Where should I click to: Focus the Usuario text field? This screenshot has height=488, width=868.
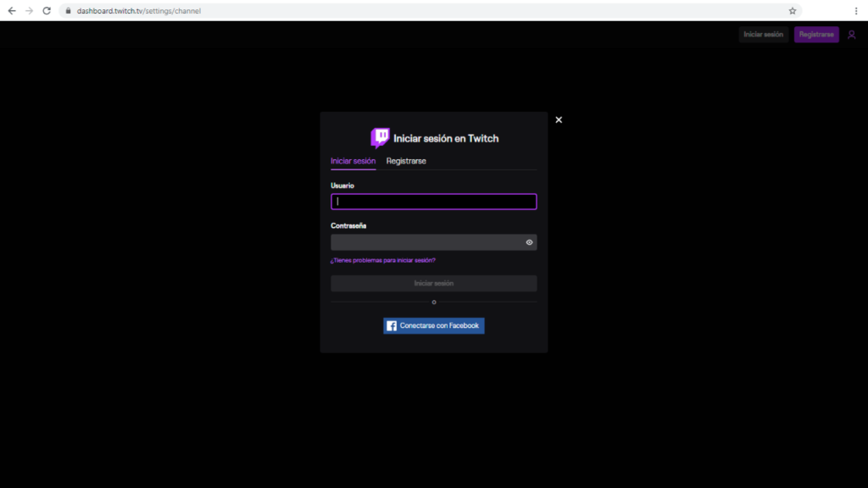point(433,202)
